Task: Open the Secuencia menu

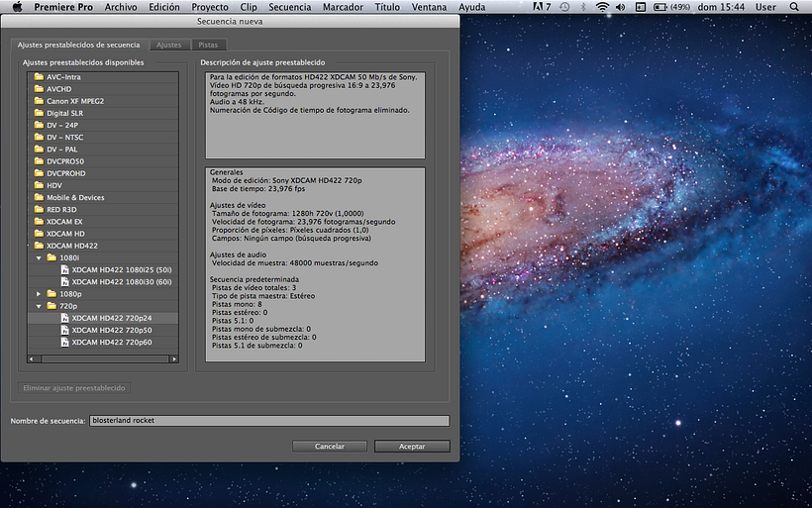Action: tap(289, 7)
